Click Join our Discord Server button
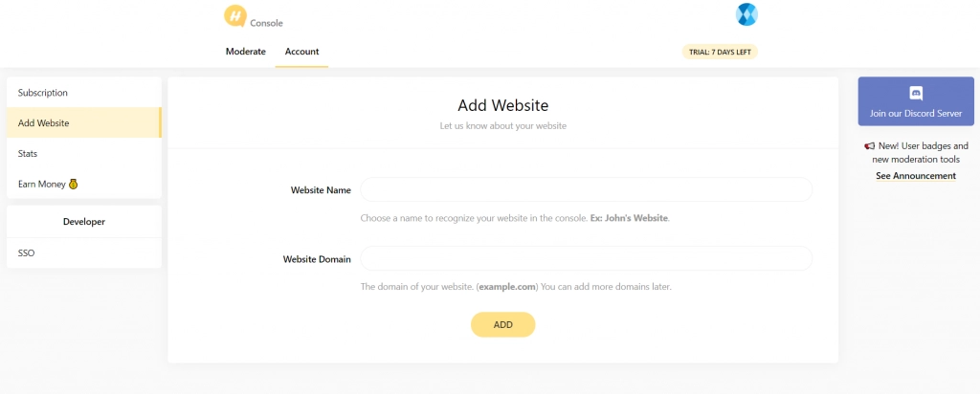 916,101
